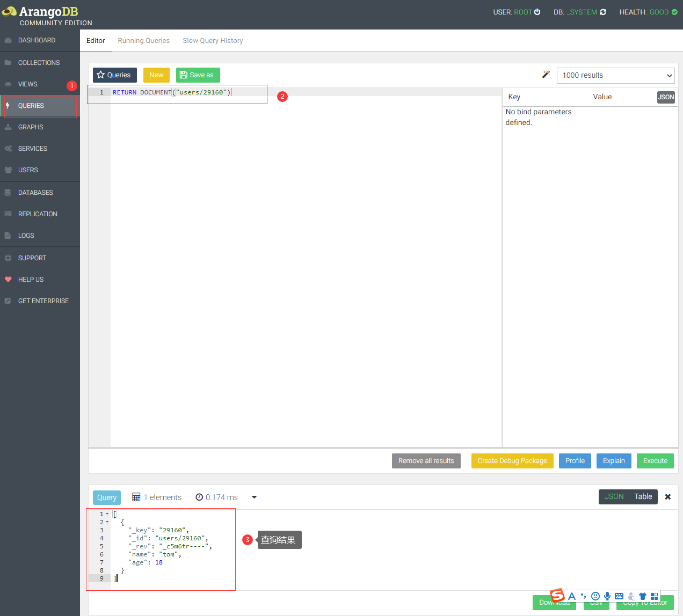Execute the current AQL query
The width and height of the screenshot is (683, 616).
655,460
